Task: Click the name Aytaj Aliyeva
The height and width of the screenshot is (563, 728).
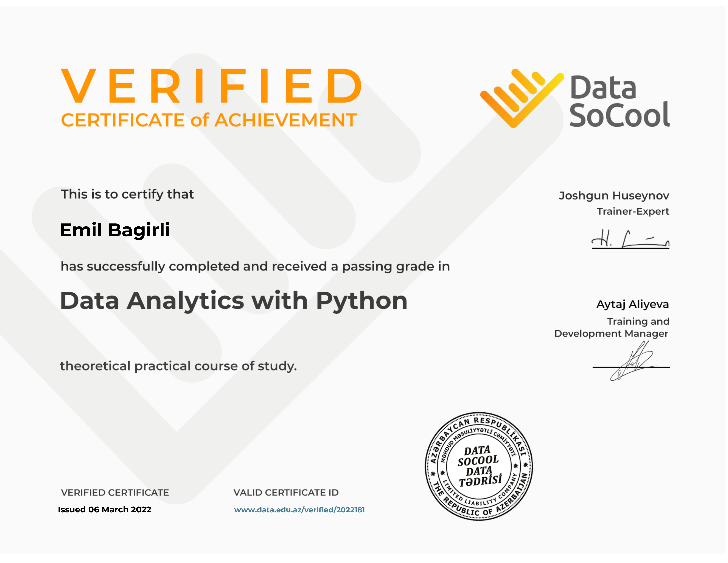Action: 633,305
